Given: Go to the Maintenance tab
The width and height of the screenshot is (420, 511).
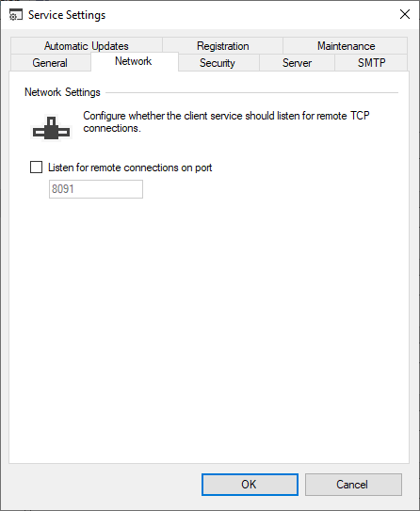Looking at the screenshot, I should coord(346,46).
